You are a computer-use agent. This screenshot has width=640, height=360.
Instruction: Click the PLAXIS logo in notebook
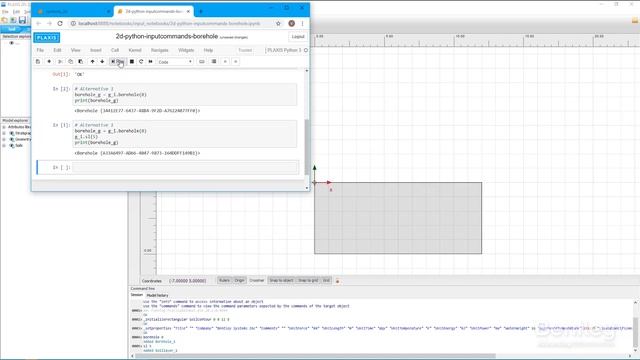[47, 38]
